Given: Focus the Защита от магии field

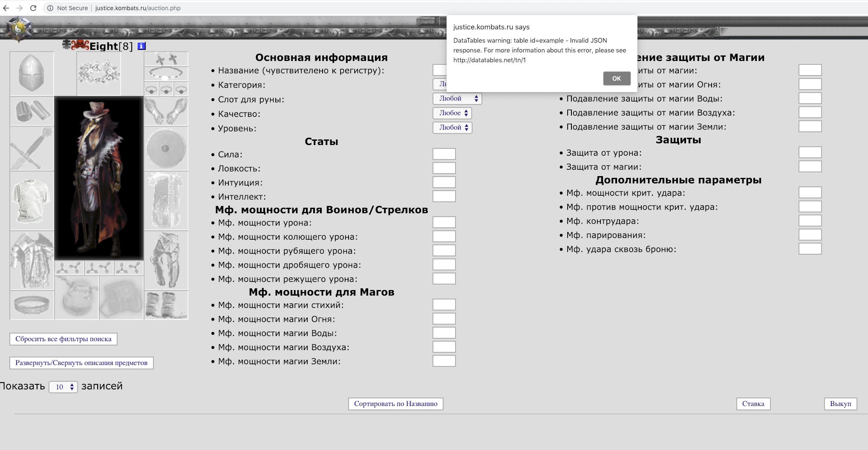Looking at the screenshot, I should pos(810,166).
